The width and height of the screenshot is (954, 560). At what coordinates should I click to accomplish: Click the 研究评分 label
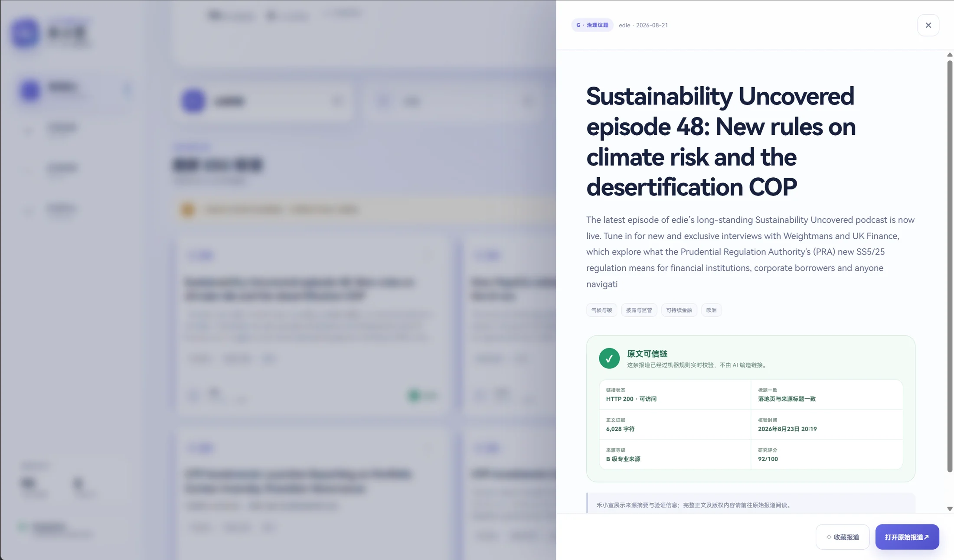coord(768,450)
